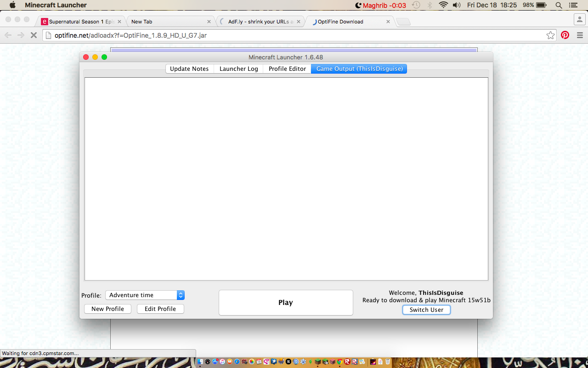Viewport: 588px width, 368px height.
Task: Click the "Profile:" label
Action: (91, 295)
